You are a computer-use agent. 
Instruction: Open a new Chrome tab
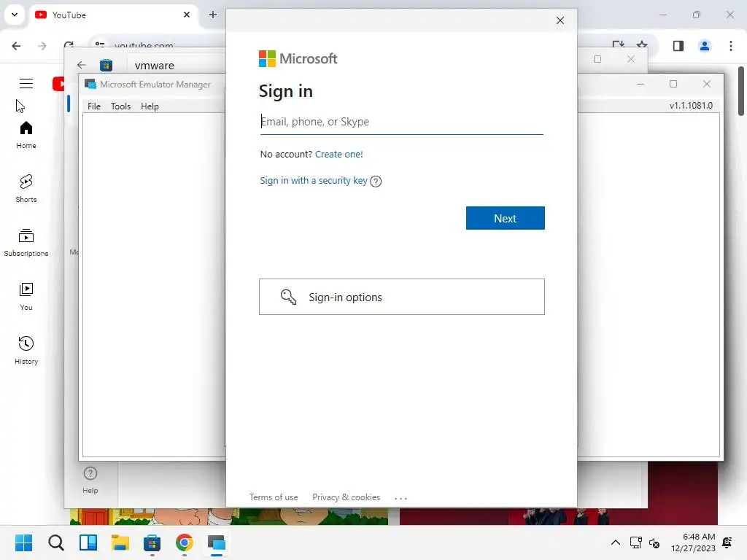[x=213, y=15]
